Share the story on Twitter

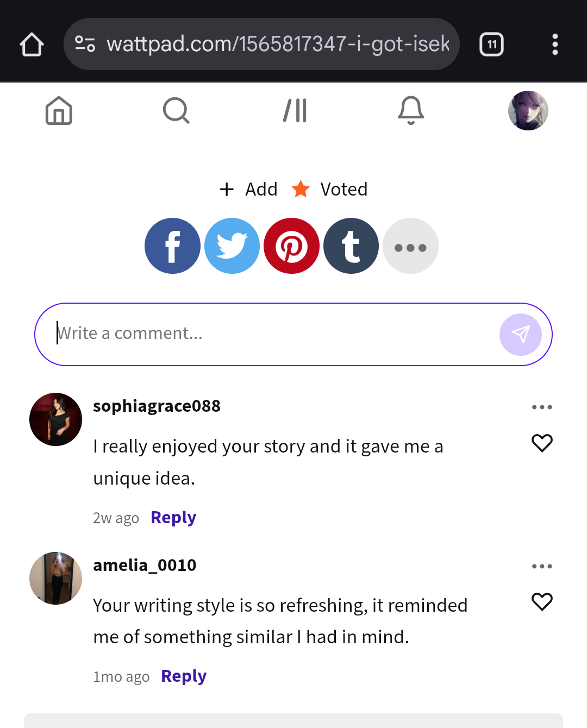tap(232, 246)
